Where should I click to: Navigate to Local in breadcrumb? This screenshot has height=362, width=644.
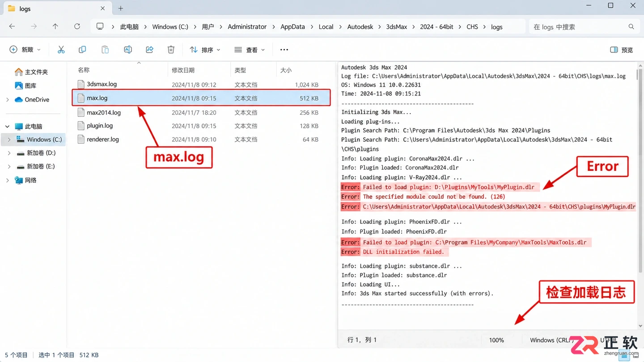pos(326,27)
